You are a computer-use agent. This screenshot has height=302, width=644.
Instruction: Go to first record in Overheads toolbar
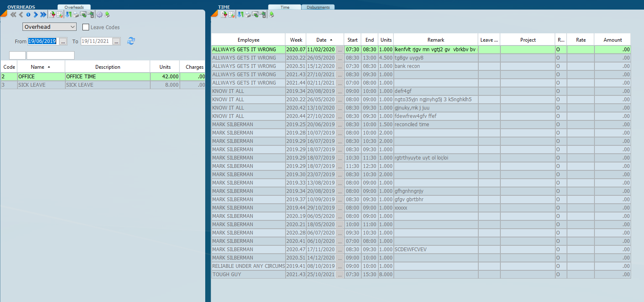(x=13, y=15)
